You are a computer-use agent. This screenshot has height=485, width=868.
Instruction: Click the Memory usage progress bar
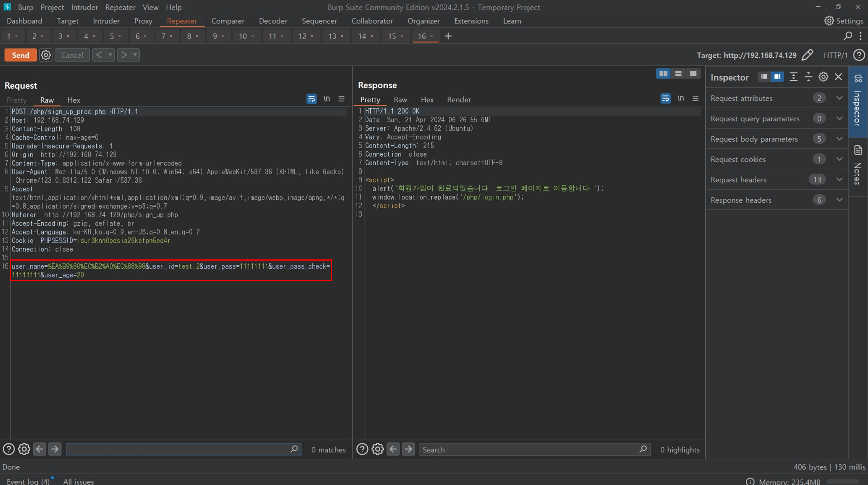click(843, 482)
